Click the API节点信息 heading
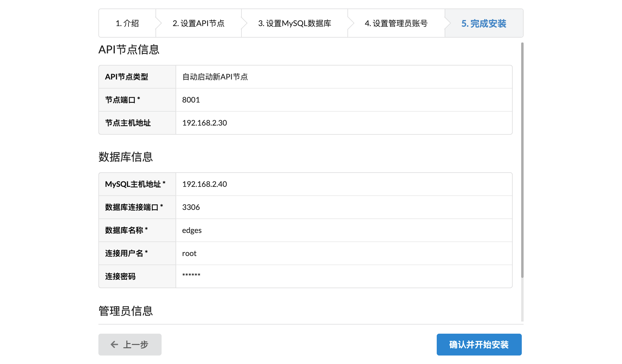 coord(129,49)
